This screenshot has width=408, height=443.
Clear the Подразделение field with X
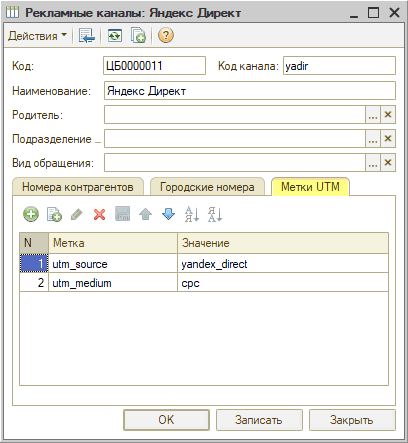pyautogui.click(x=388, y=139)
